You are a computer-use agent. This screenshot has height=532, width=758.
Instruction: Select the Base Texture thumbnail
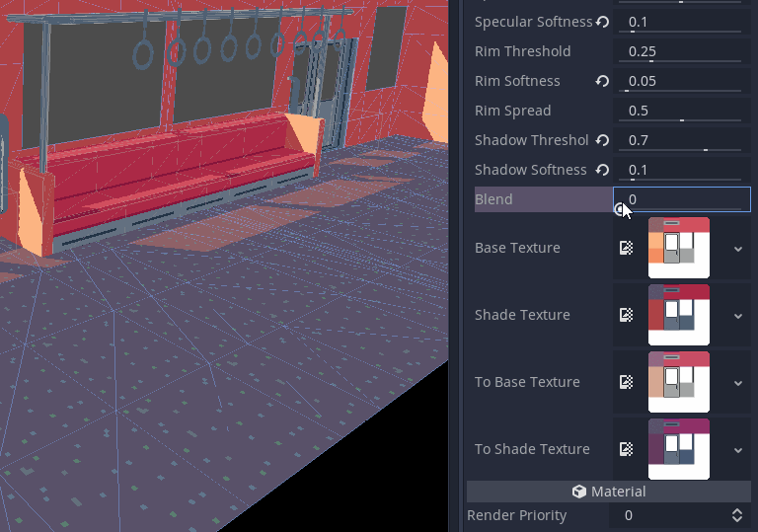pyautogui.click(x=679, y=248)
